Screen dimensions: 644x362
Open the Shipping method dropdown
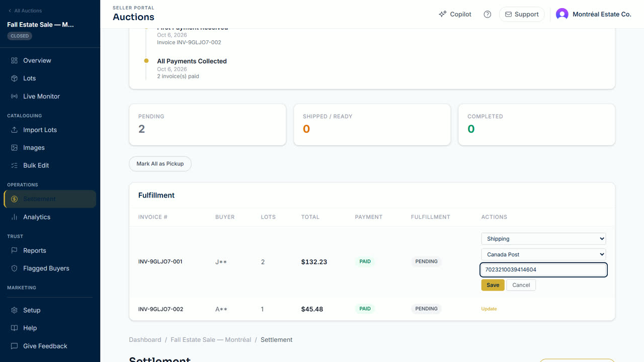pos(543,239)
